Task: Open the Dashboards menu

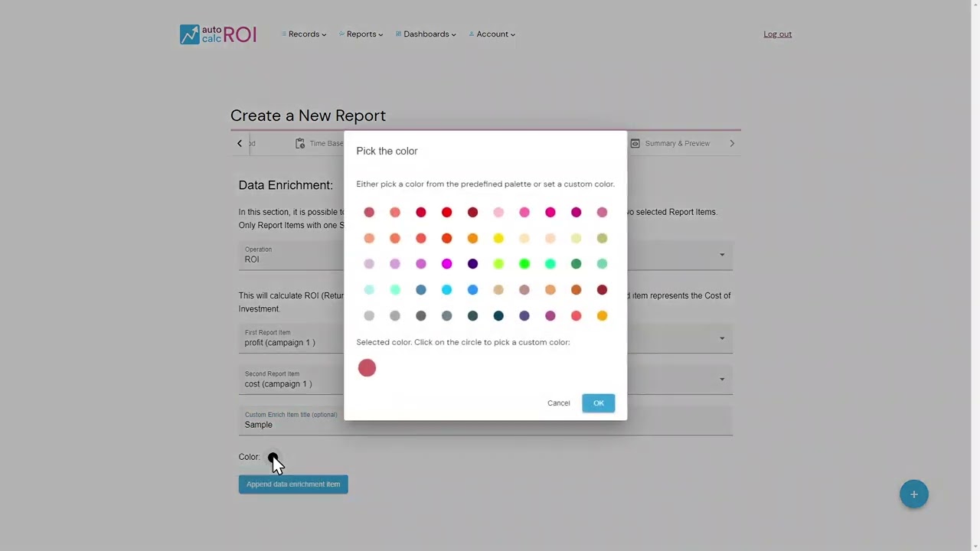Action: [426, 34]
